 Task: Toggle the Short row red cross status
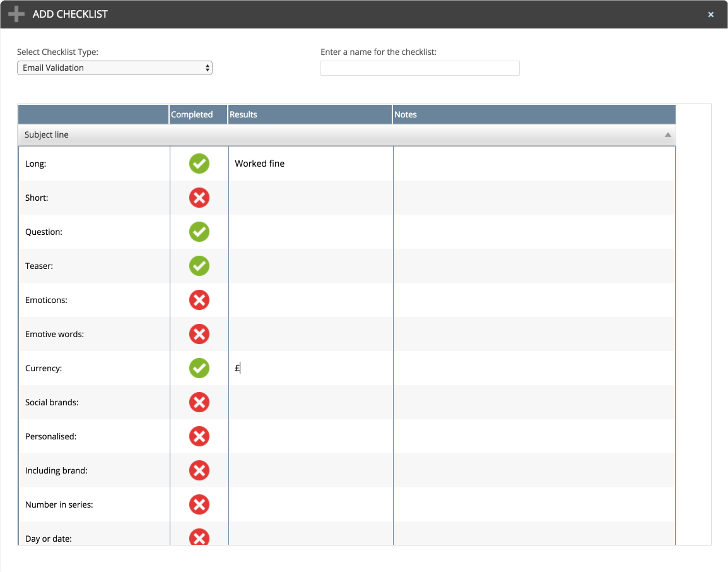coord(199,198)
